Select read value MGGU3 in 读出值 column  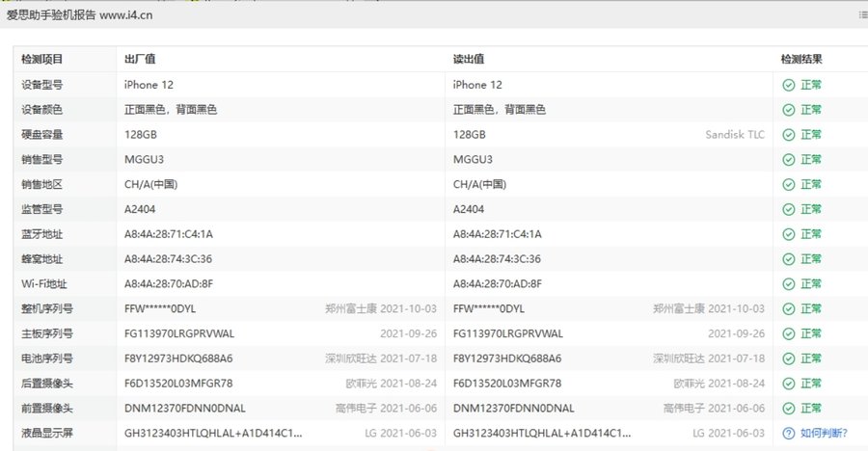point(473,159)
